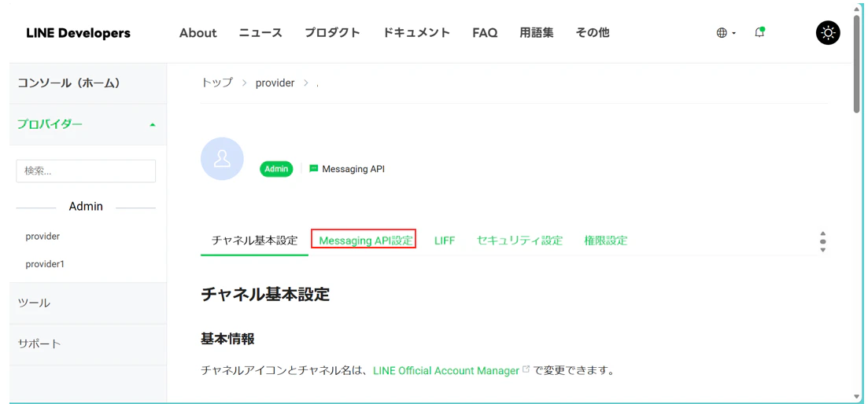Open the FAQ navigation link
Viewport: 868px width, 404px height.
tap(485, 33)
